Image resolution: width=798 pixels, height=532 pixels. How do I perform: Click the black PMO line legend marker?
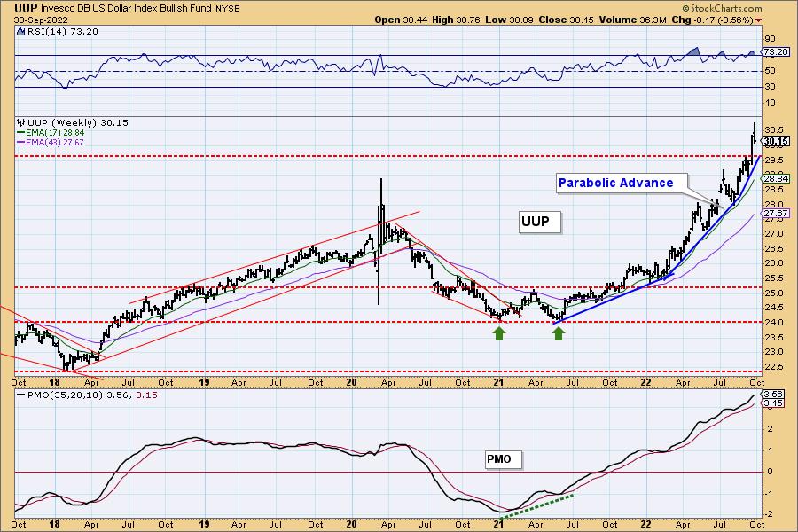pos(21,395)
